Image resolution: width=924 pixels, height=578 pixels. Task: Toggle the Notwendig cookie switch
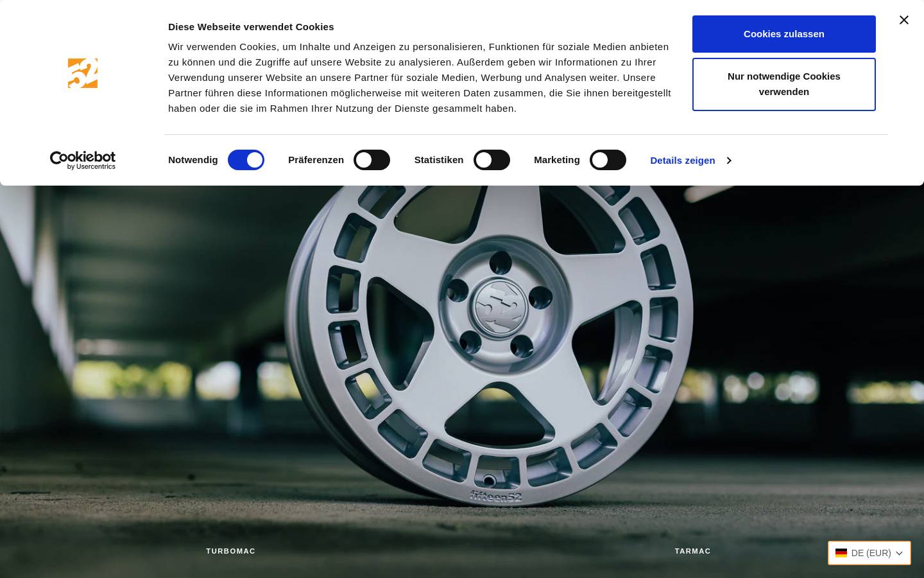point(246,160)
